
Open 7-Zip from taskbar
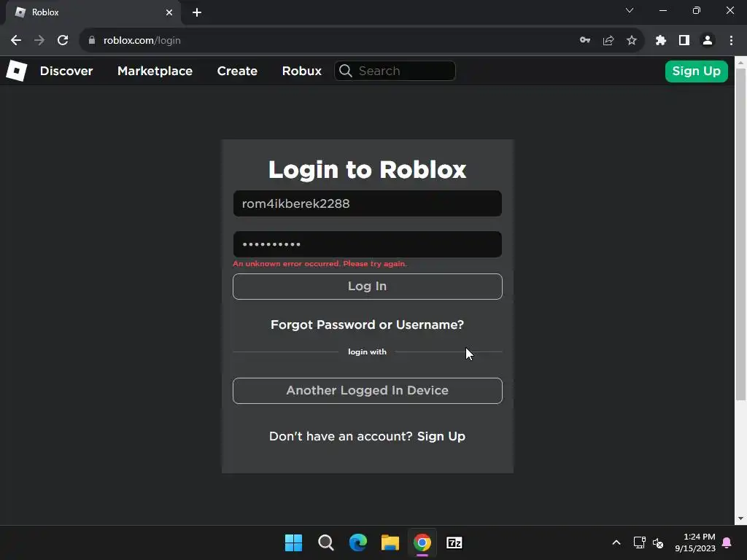(x=454, y=542)
